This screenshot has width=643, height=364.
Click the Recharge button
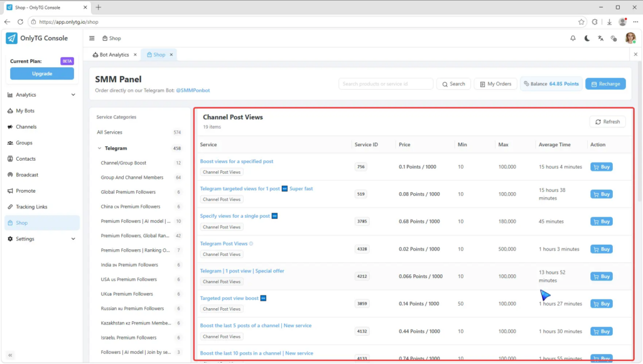coord(605,83)
